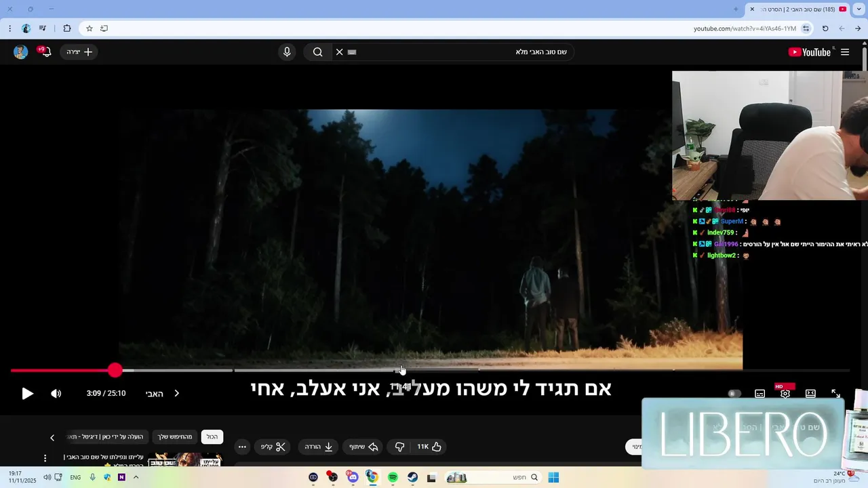Expand the האבי chapter chevron
The height and width of the screenshot is (488, 868).
(x=176, y=393)
